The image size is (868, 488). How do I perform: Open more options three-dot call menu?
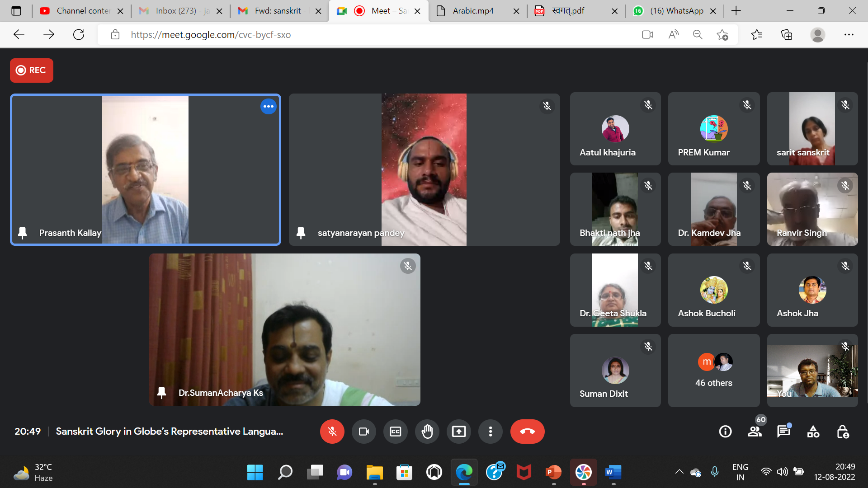coord(491,432)
